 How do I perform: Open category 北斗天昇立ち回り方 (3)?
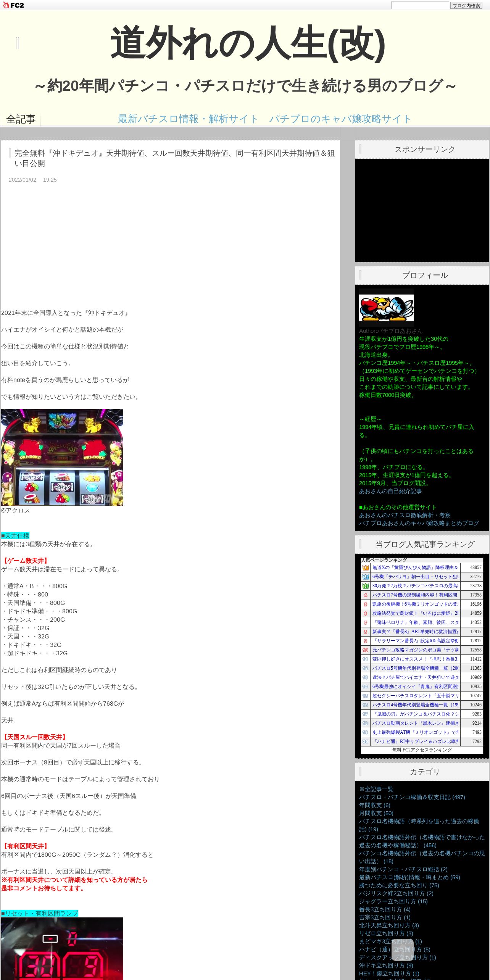389,925
